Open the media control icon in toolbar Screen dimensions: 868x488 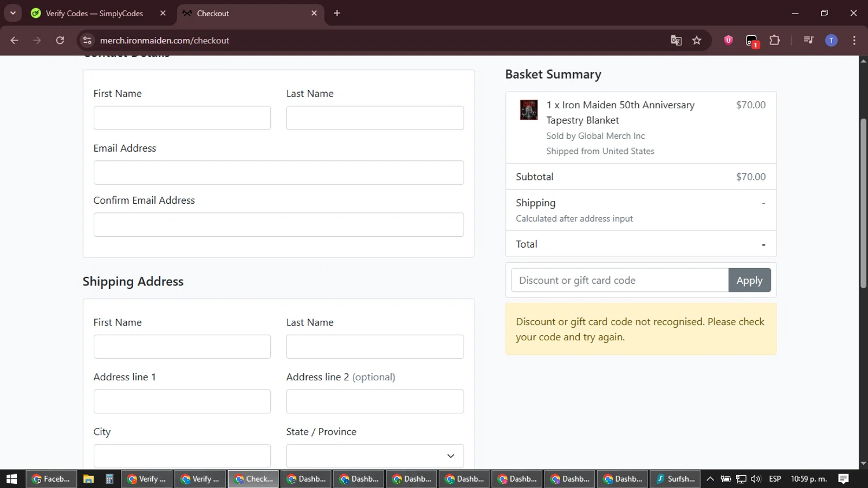[808, 40]
